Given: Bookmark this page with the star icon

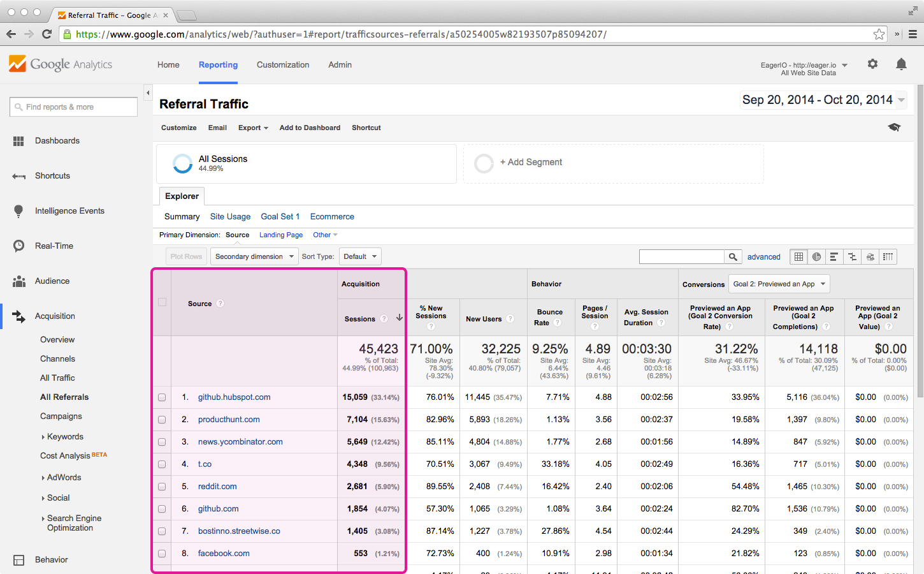Looking at the screenshot, I should (x=879, y=34).
